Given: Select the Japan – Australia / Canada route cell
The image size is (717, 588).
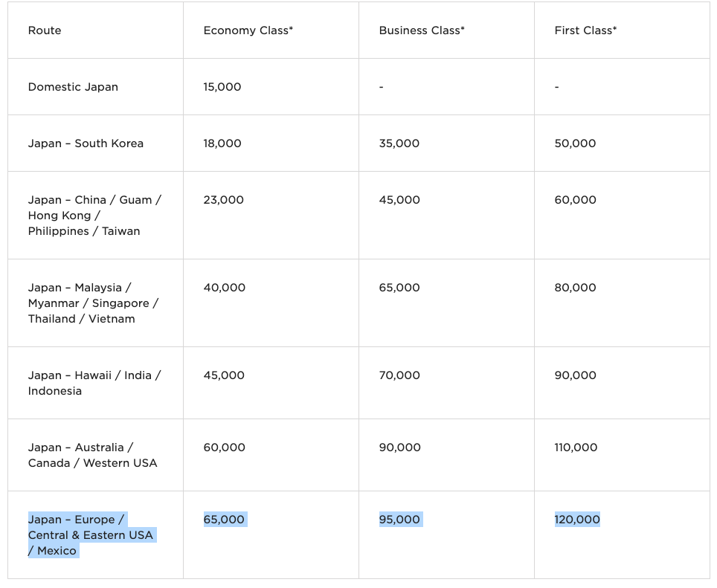Looking at the screenshot, I should click(92, 455).
